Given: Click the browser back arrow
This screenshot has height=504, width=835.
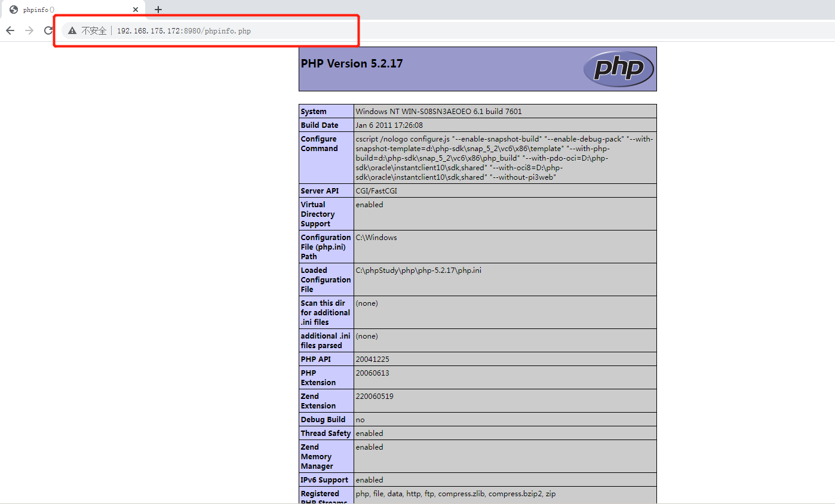Looking at the screenshot, I should 10,30.
